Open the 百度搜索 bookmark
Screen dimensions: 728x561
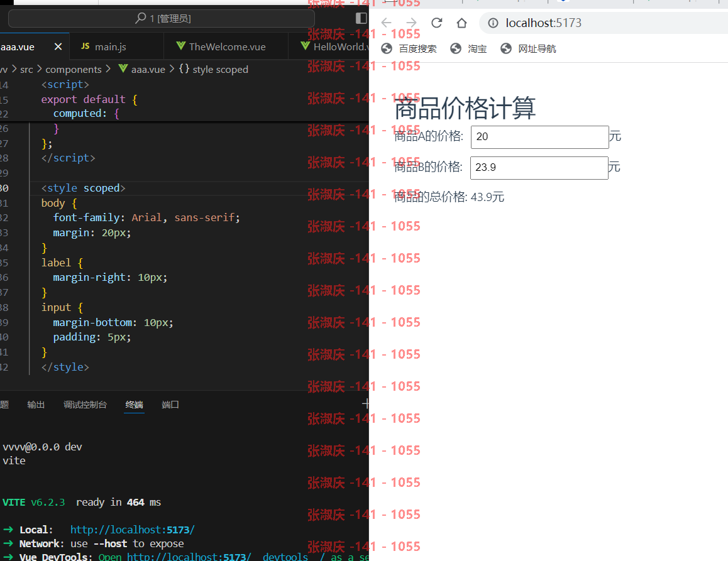pos(409,49)
